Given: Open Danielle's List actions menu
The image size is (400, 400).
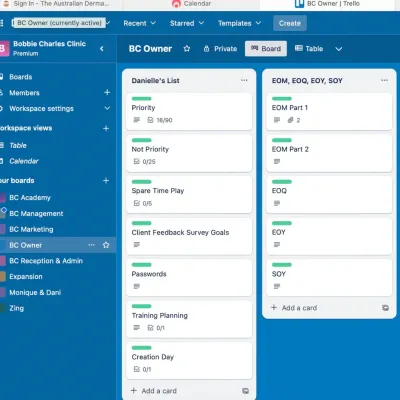Looking at the screenshot, I should (x=244, y=80).
